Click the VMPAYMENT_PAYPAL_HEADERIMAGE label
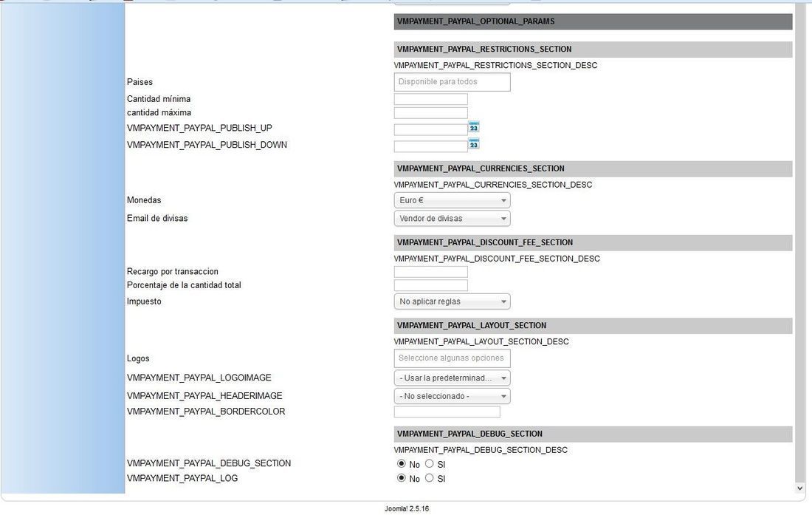The image size is (812, 515). coord(204,396)
